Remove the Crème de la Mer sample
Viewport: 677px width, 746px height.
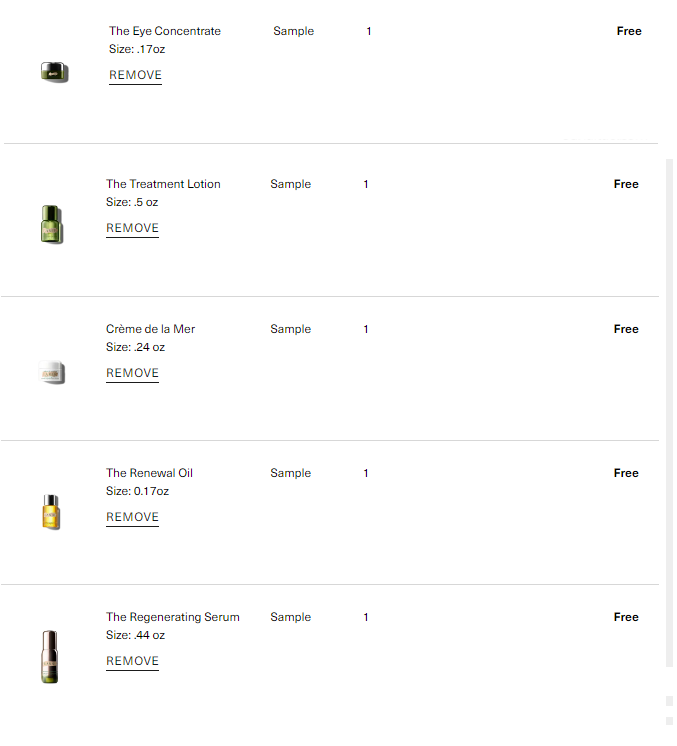point(132,373)
